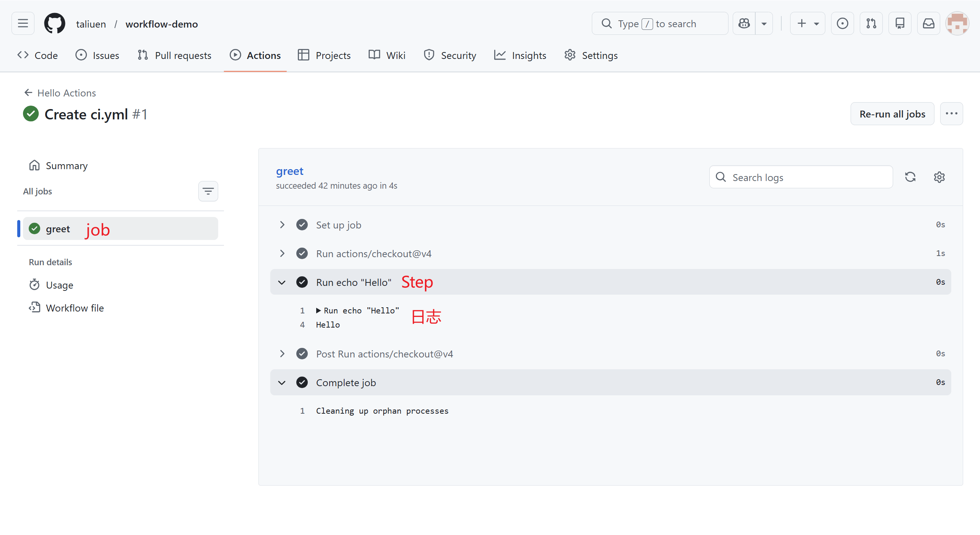
Task: Open the GitHub homepage logo
Action: (55, 24)
